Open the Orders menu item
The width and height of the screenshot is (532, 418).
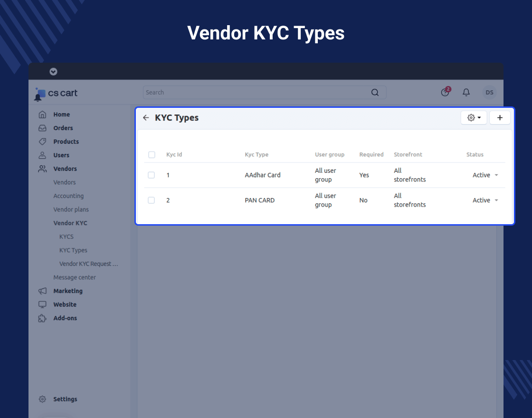(x=63, y=128)
